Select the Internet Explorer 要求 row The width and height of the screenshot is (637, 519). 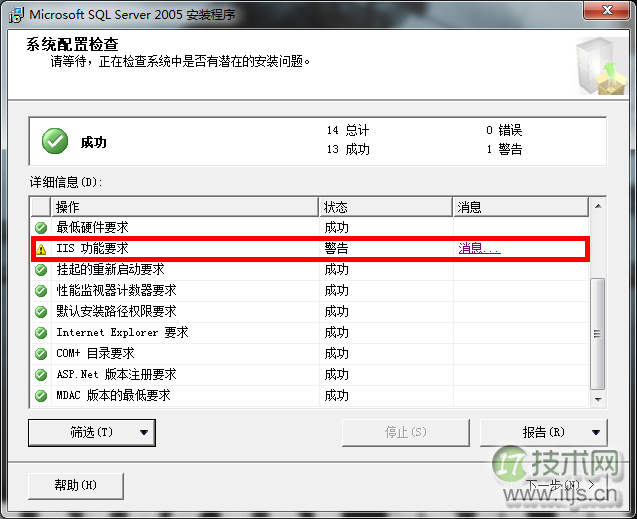tap(310, 333)
